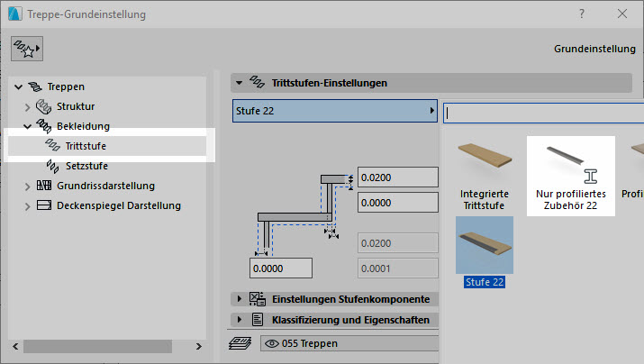Open the favorites star button
The width and height of the screenshot is (644, 364).
(x=27, y=49)
